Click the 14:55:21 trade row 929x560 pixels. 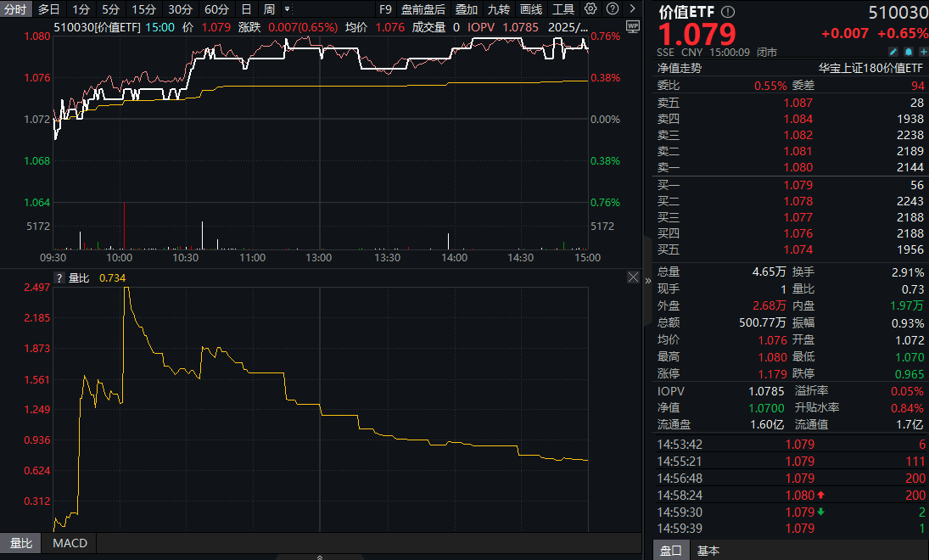(791, 461)
